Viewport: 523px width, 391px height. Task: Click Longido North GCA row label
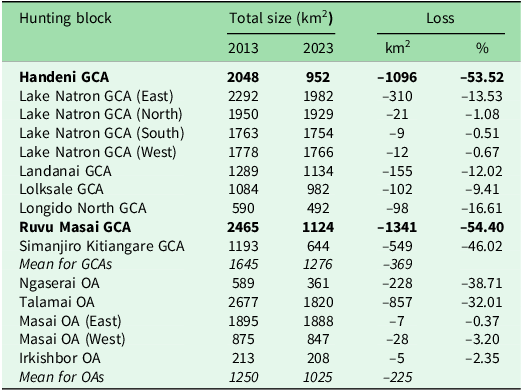[x=83, y=208]
